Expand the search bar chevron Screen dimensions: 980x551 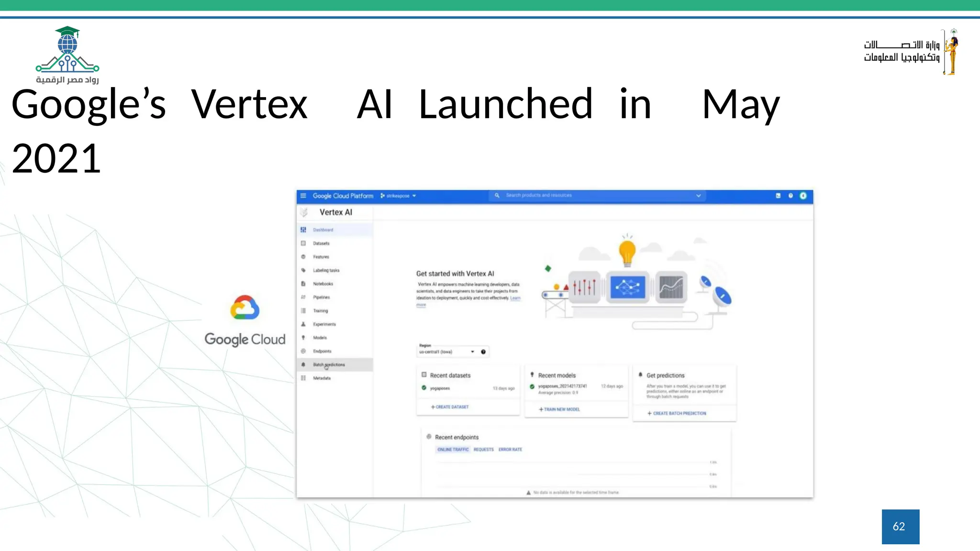pos(698,196)
